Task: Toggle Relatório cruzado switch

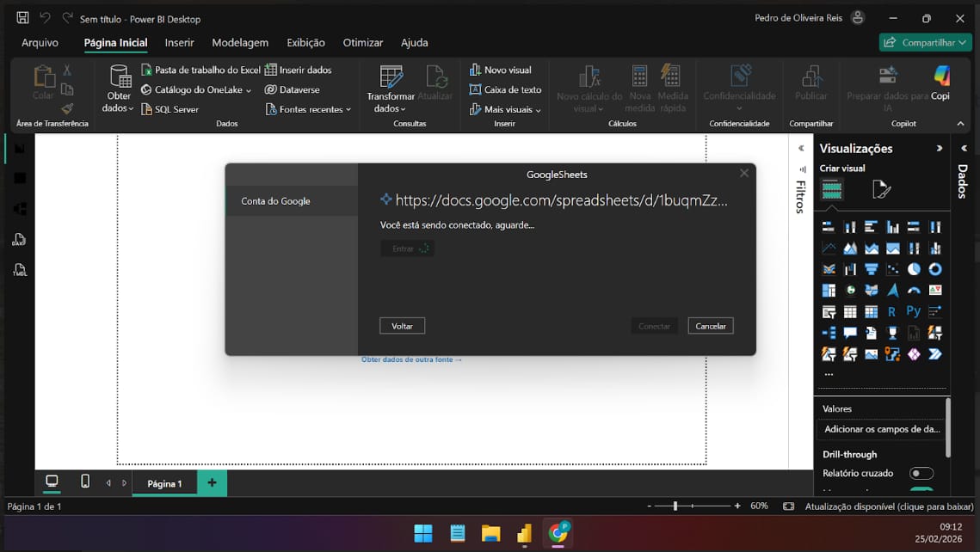Action: coord(921,473)
